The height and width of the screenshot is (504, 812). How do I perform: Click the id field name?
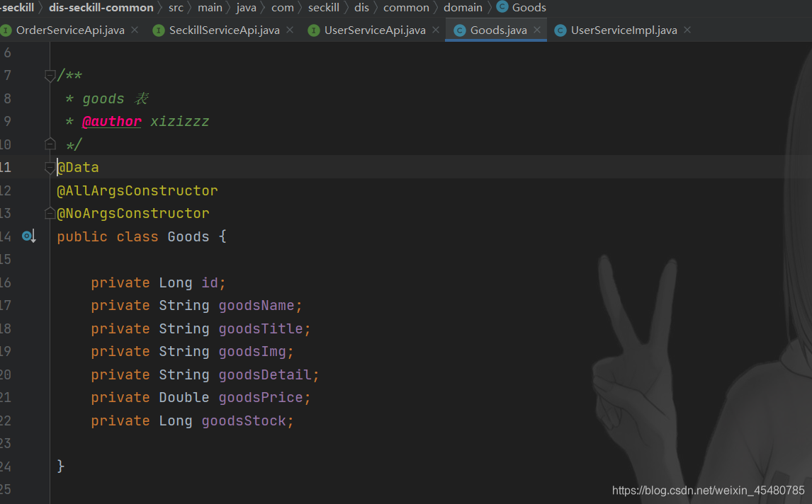210,283
